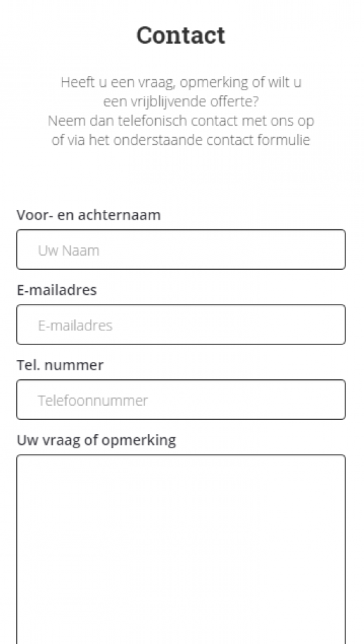Click the "Voor- en achternaam" field label
Viewport: 364px width, 644px height.
[x=89, y=215]
